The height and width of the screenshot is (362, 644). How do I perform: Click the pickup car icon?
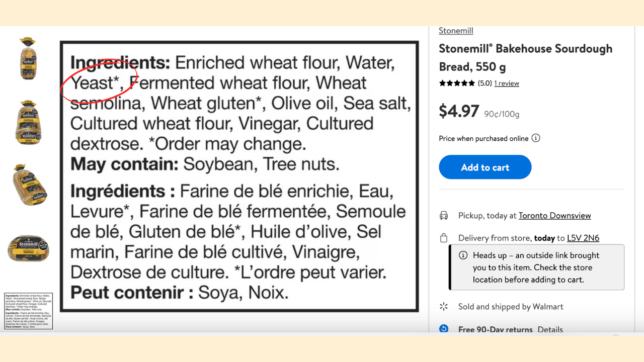[444, 216]
